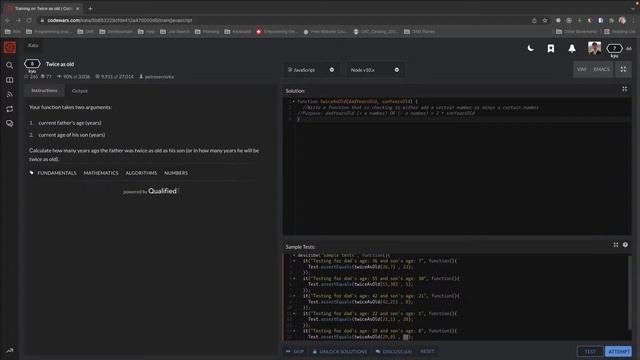The image size is (640, 360).
Task: Click inside the Sample Tests editor
Action: (455, 297)
